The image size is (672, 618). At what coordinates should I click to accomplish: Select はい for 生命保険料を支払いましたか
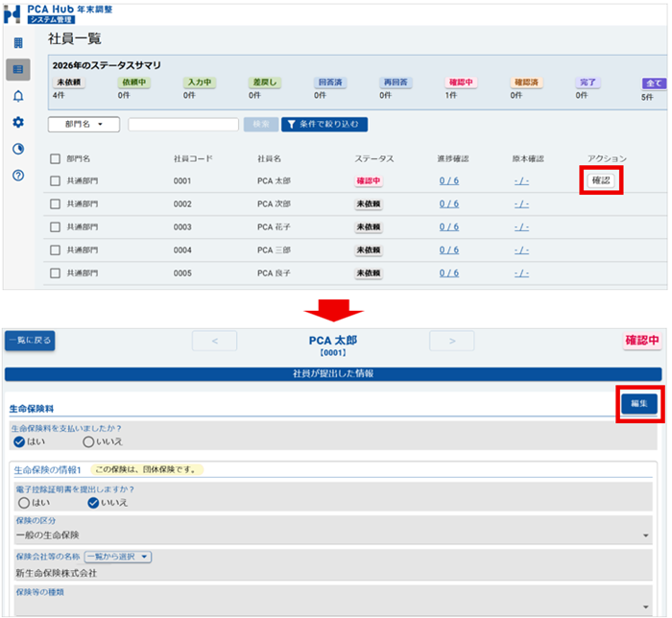(19, 441)
